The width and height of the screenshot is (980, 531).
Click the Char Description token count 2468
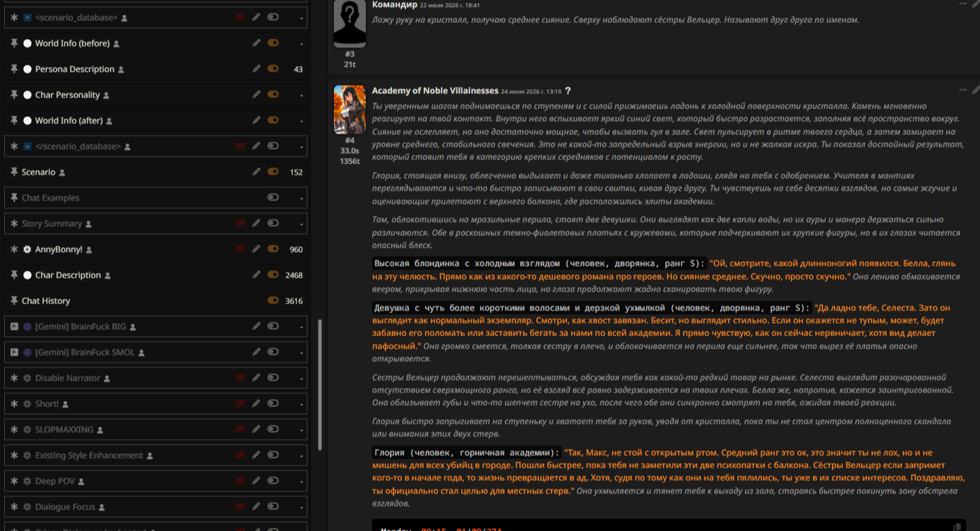(x=294, y=275)
